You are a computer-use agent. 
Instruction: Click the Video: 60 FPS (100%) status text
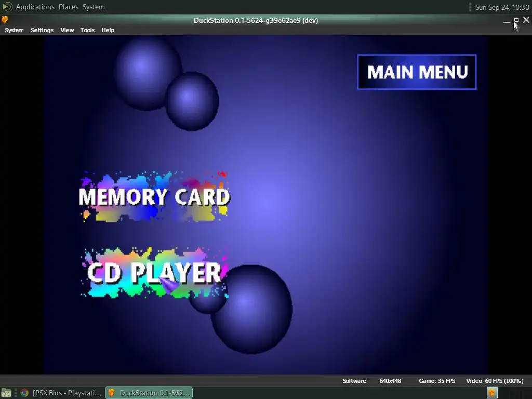click(x=495, y=381)
